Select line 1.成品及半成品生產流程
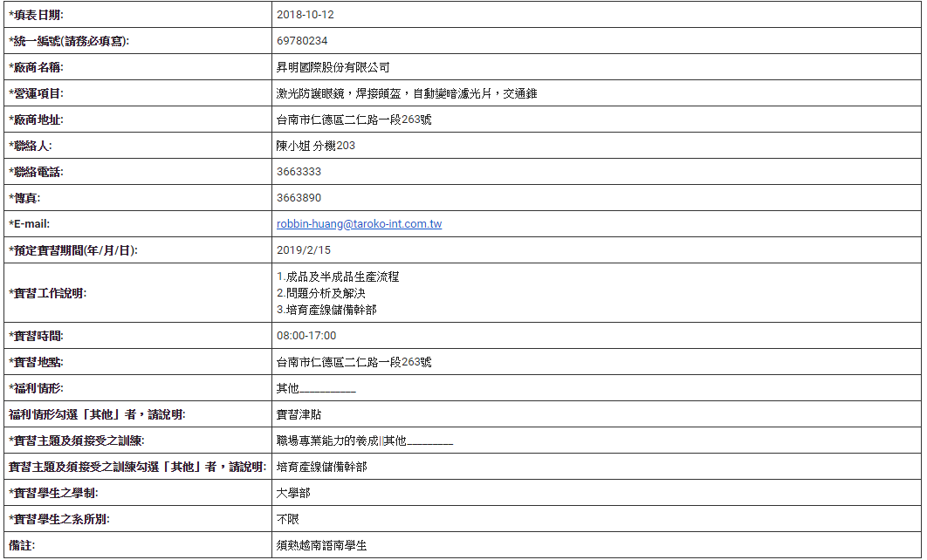This screenshot has height=560, width=927. point(338,277)
